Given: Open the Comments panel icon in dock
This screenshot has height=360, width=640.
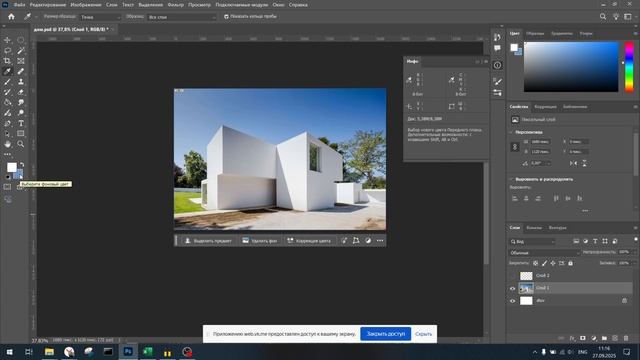Looking at the screenshot, I should click(x=497, y=48).
